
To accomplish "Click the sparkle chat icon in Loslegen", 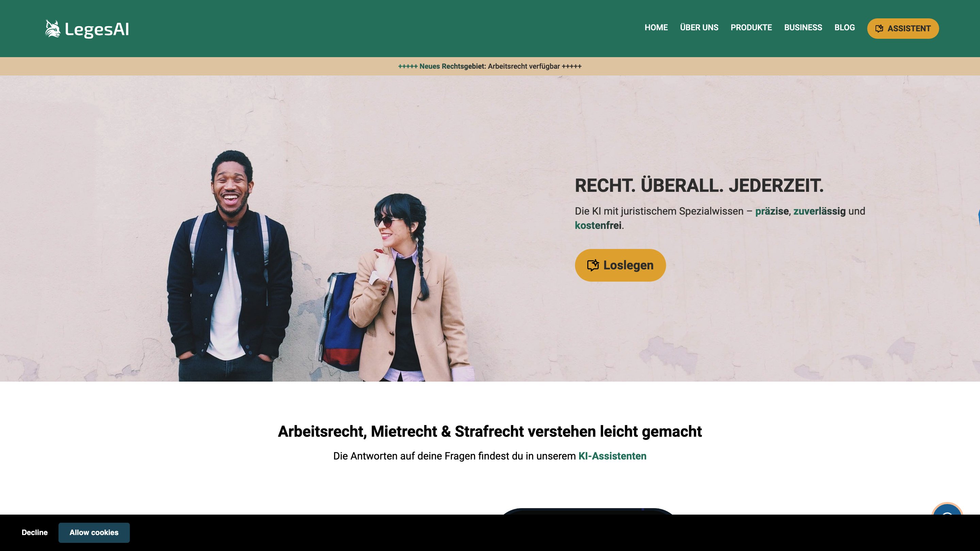I will pyautogui.click(x=593, y=265).
